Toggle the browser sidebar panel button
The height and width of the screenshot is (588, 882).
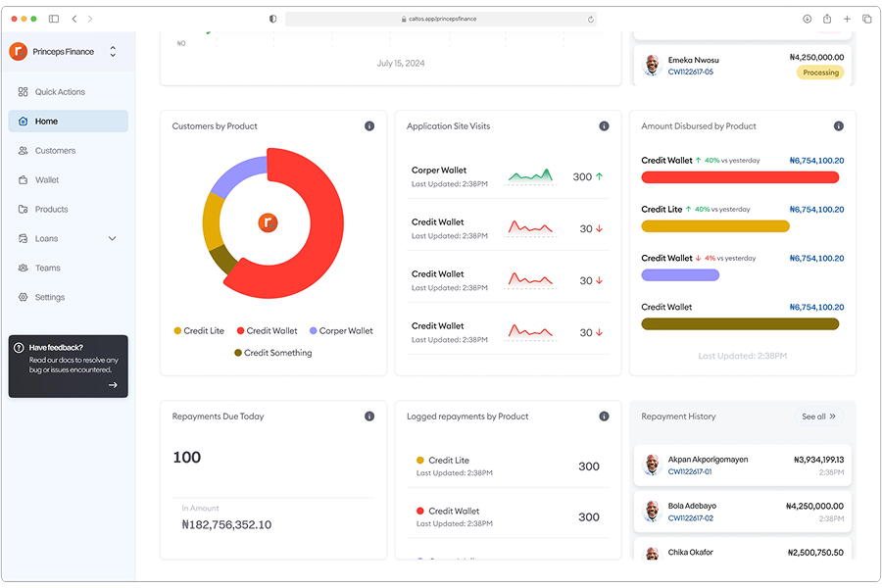click(54, 19)
